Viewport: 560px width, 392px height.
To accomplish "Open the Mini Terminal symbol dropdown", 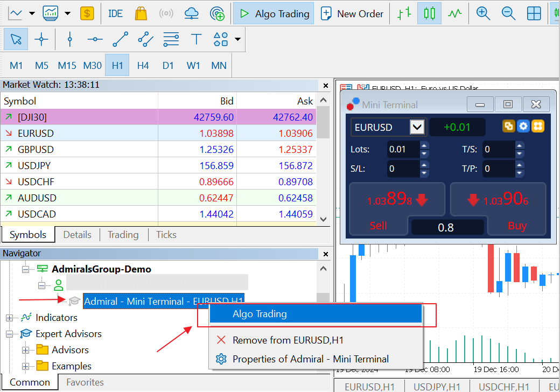I will [x=417, y=127].
